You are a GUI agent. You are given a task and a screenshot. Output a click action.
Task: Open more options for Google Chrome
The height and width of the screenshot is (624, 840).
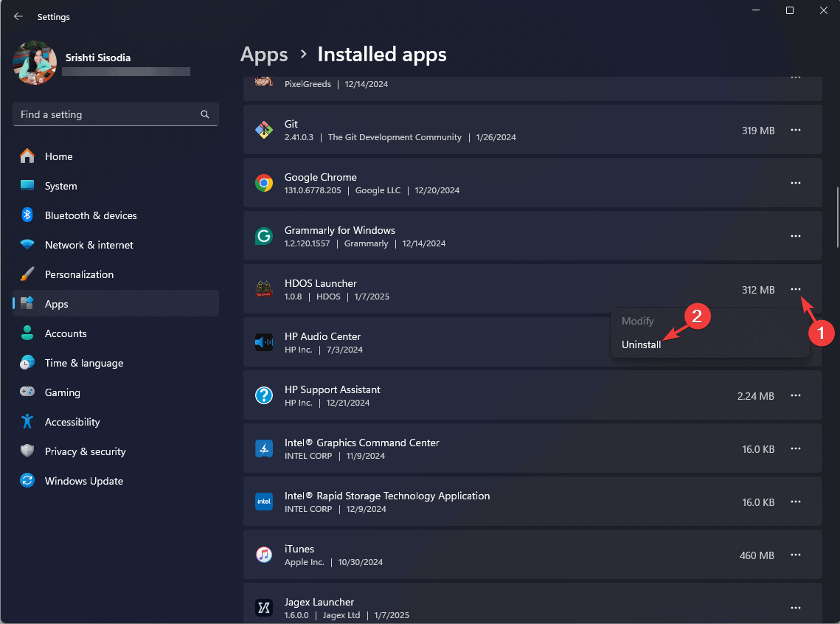(796, 183)
